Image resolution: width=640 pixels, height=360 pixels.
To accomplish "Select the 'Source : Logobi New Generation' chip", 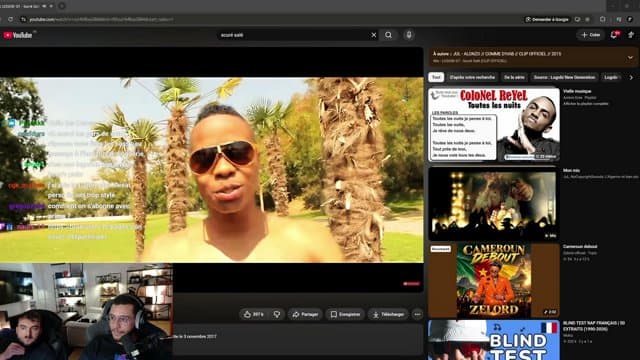I will (564, 77).
